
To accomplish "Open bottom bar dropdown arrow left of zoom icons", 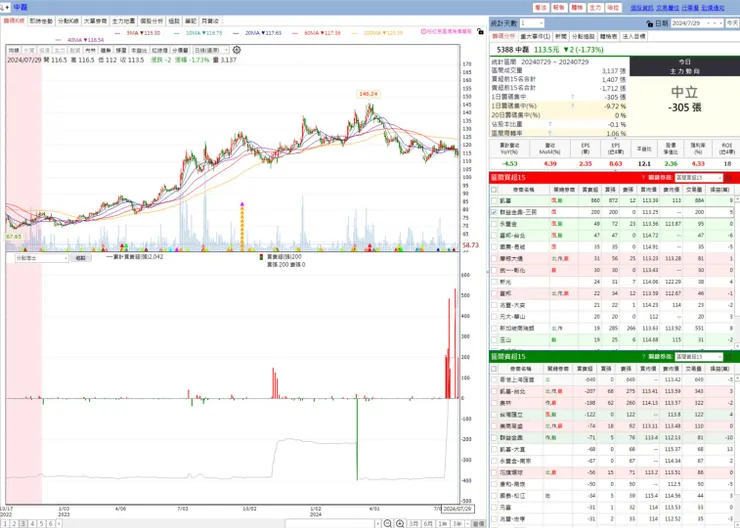I will [378, 524].
